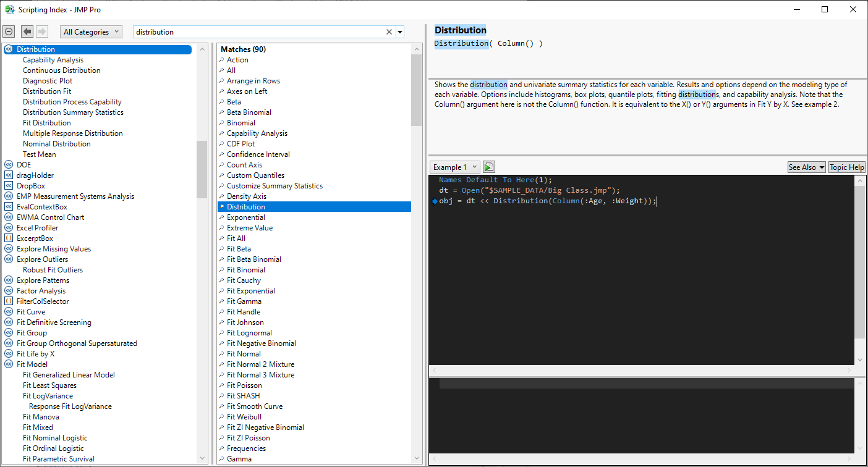Select Capability Analysis under Distribution
The height and width of the screenshot is (467, 868).
point(53,60)
